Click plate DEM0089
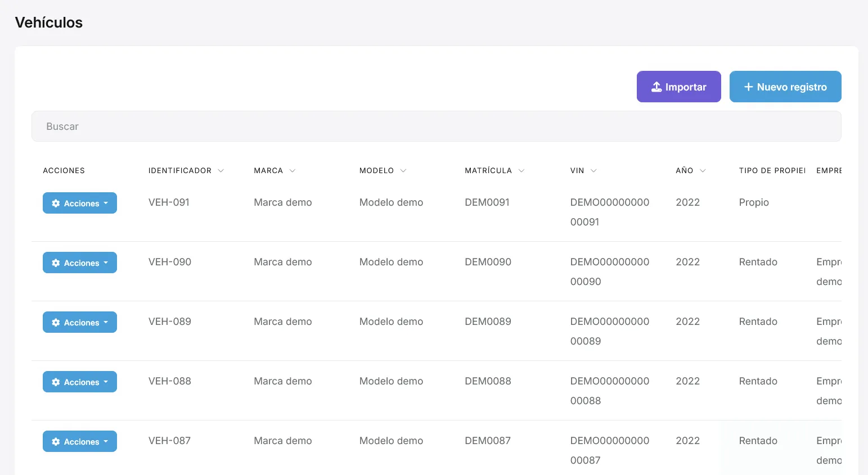The width and height of the screenshot is (868, 475). tap(488, 322)
